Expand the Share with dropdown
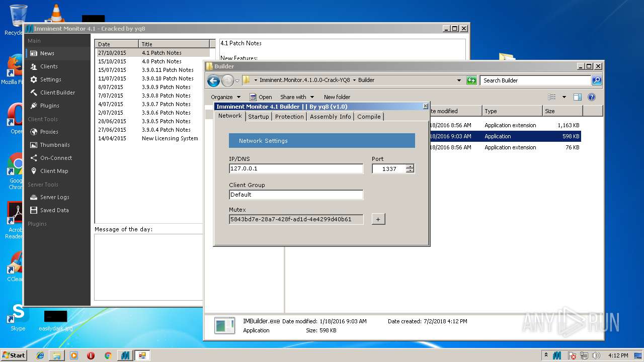Viewport: 644px width, 362px height. [297, 97]
